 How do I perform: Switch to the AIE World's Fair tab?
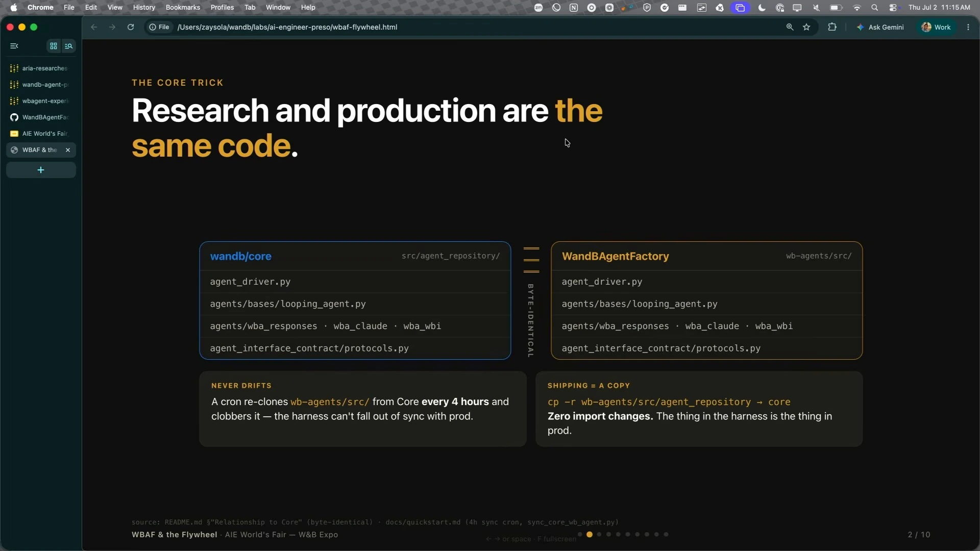[x=41, y=134]
